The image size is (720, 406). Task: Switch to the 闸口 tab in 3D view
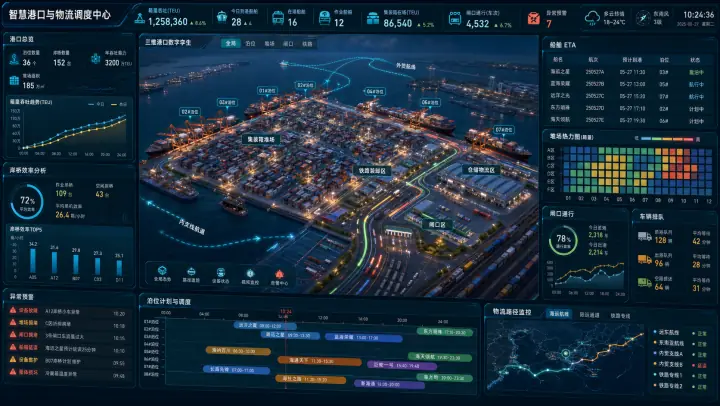[x=288, y=44]
